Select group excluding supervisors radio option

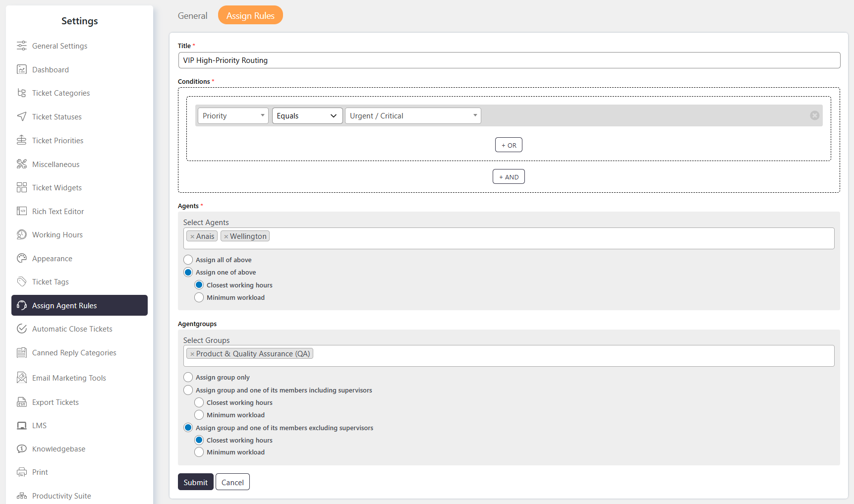[x=188, y=428]
